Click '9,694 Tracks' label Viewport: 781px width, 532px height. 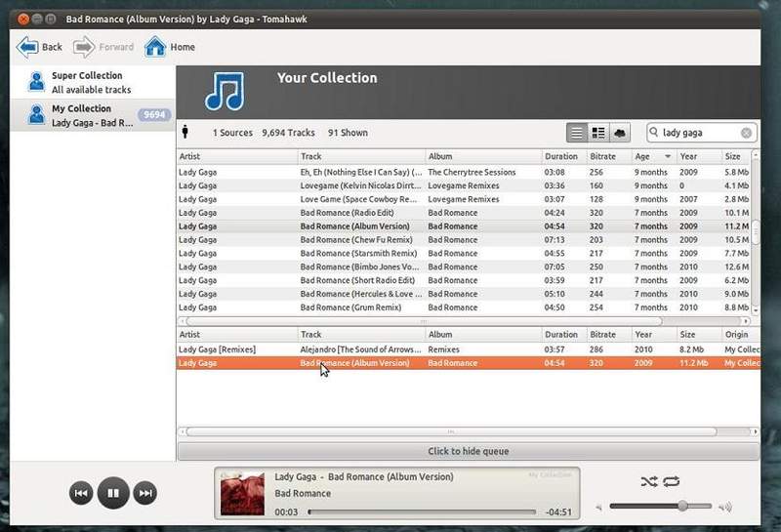[288, 133]
